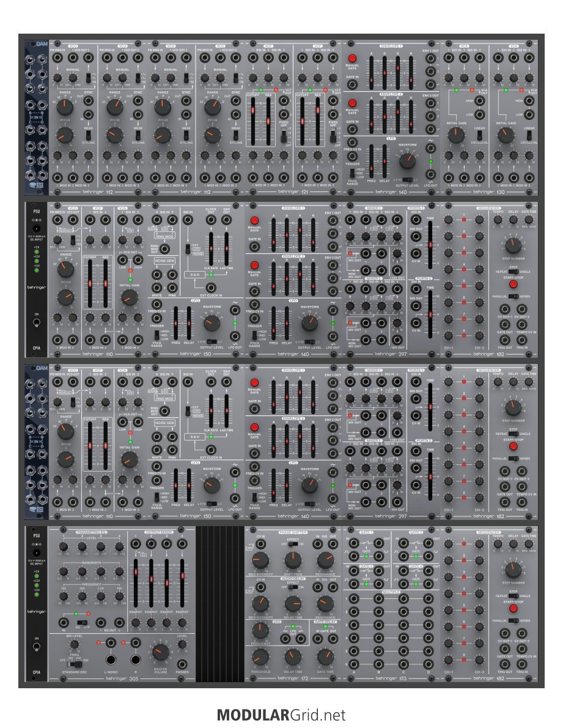The width and height of the screenshot is (563, 728).
Task: Toggle Parallel/Series switch on bottom-row sequencer
Action: [513, 620]
